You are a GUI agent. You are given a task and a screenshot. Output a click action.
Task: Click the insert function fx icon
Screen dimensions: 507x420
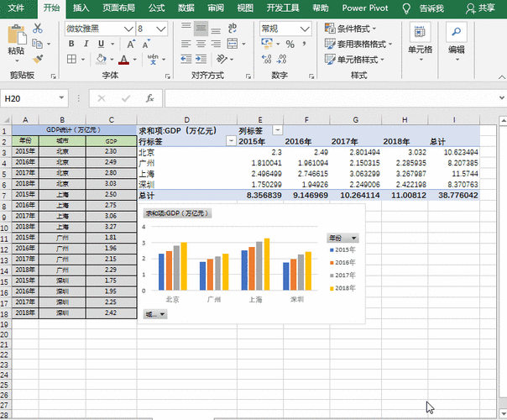[149, 98]
